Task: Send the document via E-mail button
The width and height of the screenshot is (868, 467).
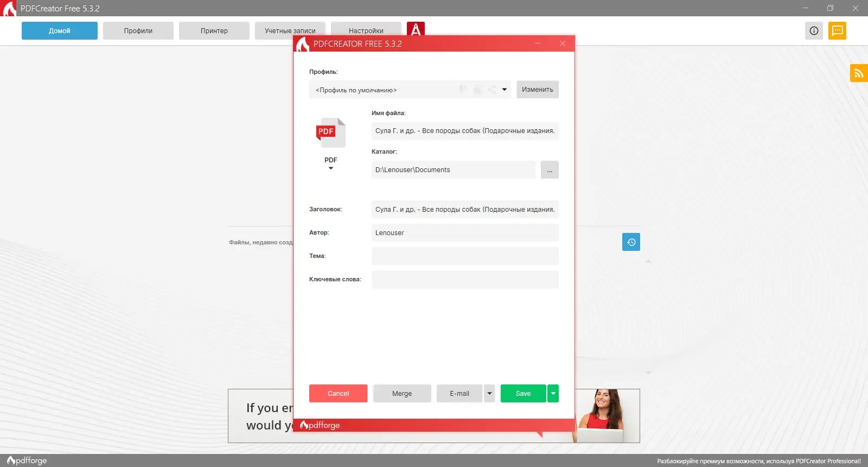Action: (459, 393)
